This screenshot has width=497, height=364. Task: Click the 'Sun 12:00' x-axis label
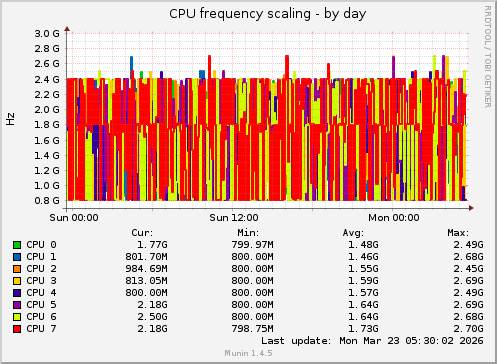click(x=234, y=218)
